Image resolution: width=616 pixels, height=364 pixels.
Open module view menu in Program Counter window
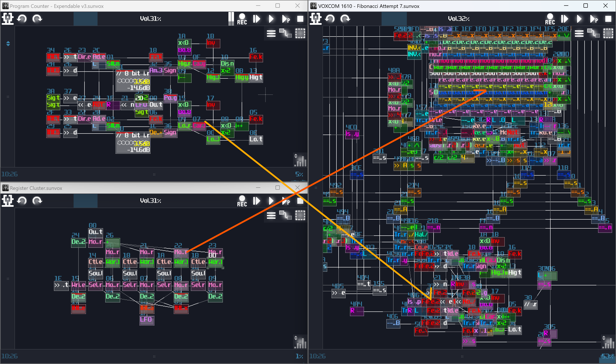click(271, 33)
